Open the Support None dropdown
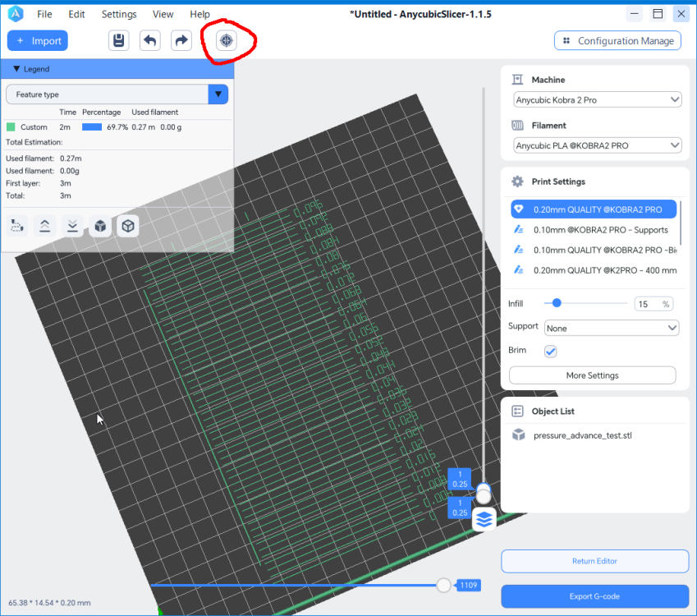Viewport: 697px width, 616px height. point(612,329)
